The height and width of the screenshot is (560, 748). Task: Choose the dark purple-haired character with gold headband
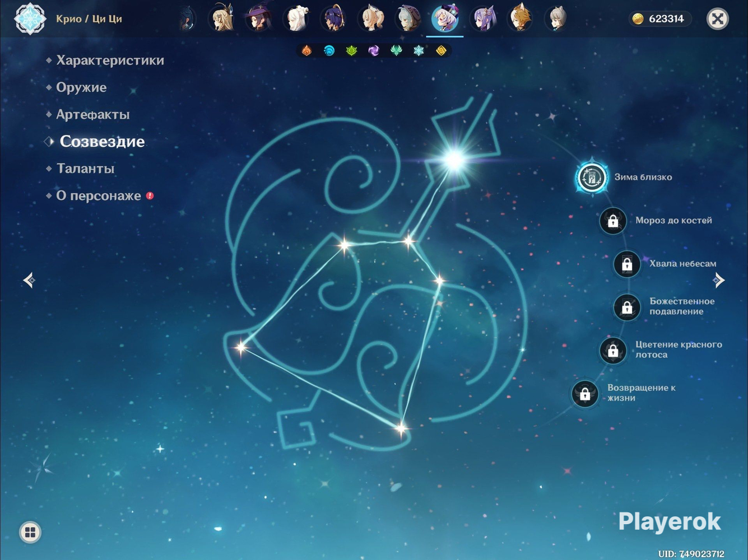pyautogui.click(x=333, y=18)
